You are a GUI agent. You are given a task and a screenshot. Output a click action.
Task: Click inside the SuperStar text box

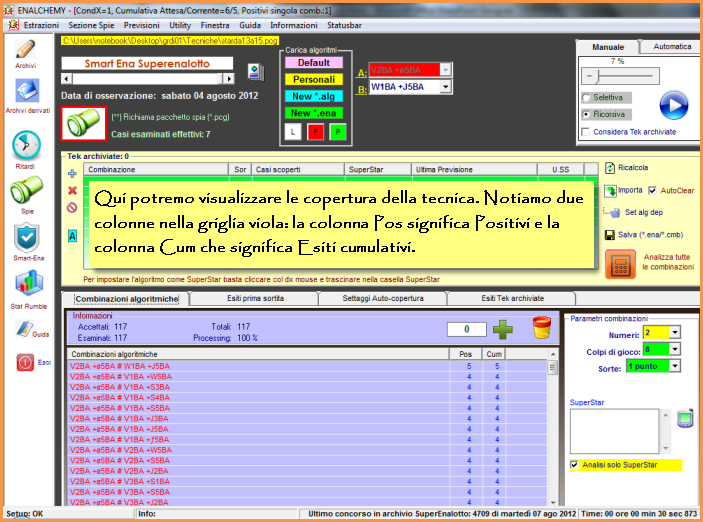[614, 431]
